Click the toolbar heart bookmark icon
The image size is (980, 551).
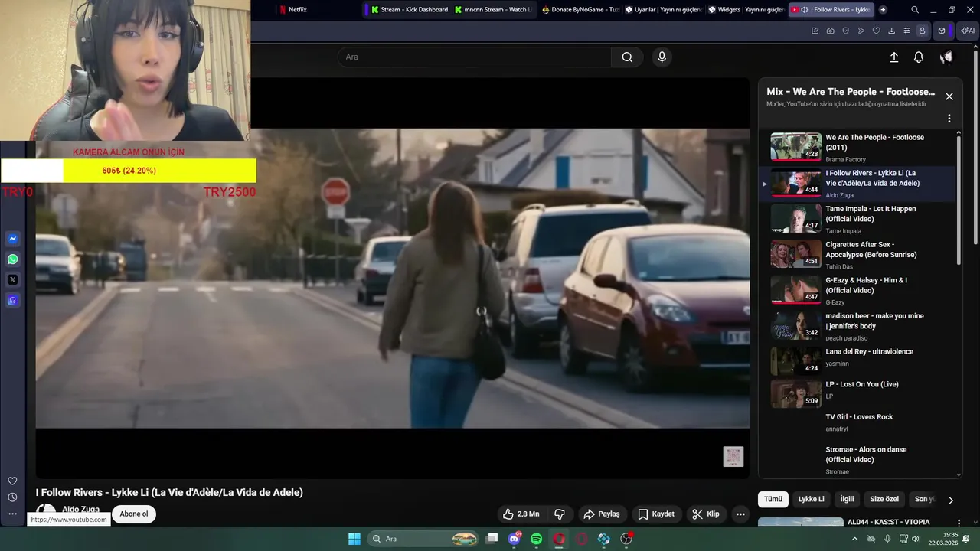point(877,31)
